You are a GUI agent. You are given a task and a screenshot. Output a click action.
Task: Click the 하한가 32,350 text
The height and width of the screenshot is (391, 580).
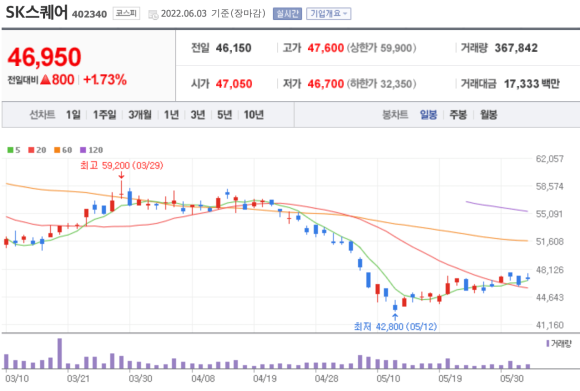click(381, 84)
